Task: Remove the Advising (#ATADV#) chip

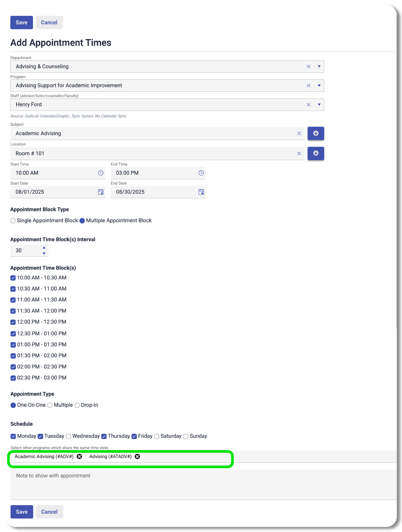Action: pos(137,456)
